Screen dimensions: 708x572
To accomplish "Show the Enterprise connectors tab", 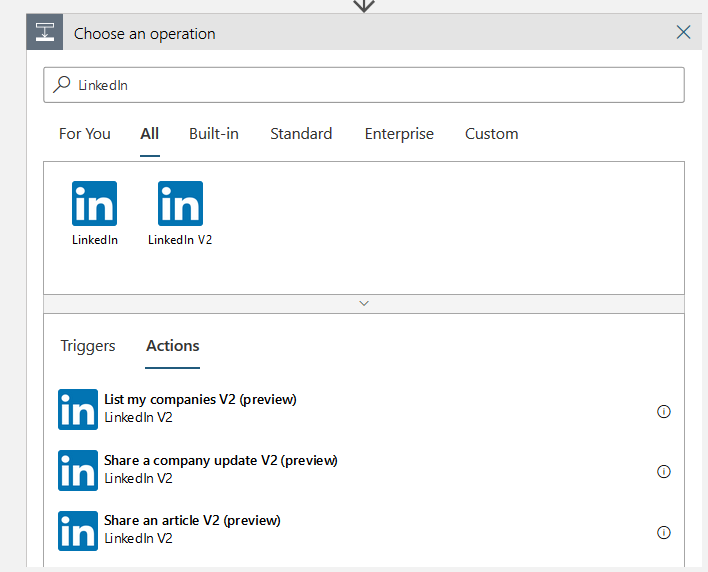I will [x=399, y=134].
